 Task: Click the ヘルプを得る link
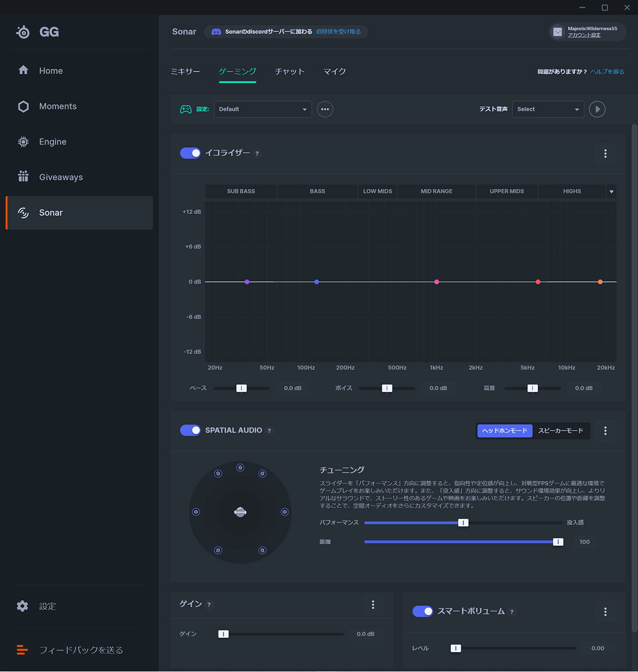click(607, 72)
